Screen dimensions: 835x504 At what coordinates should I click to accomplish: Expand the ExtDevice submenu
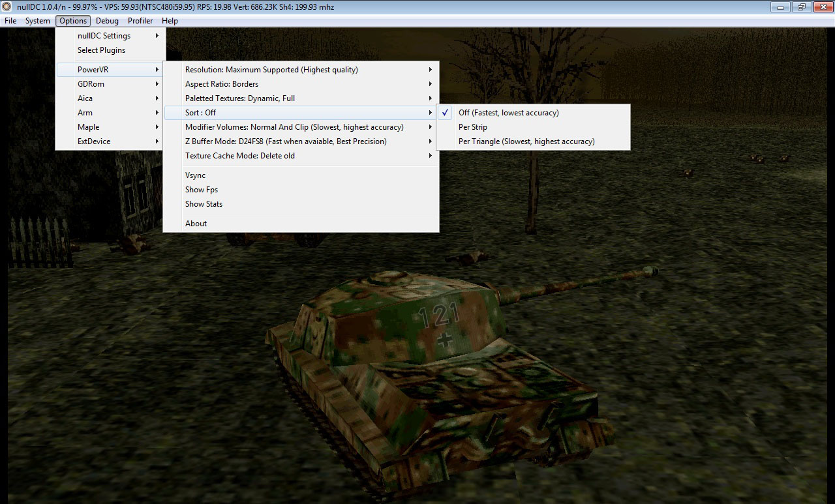point(110,141)
